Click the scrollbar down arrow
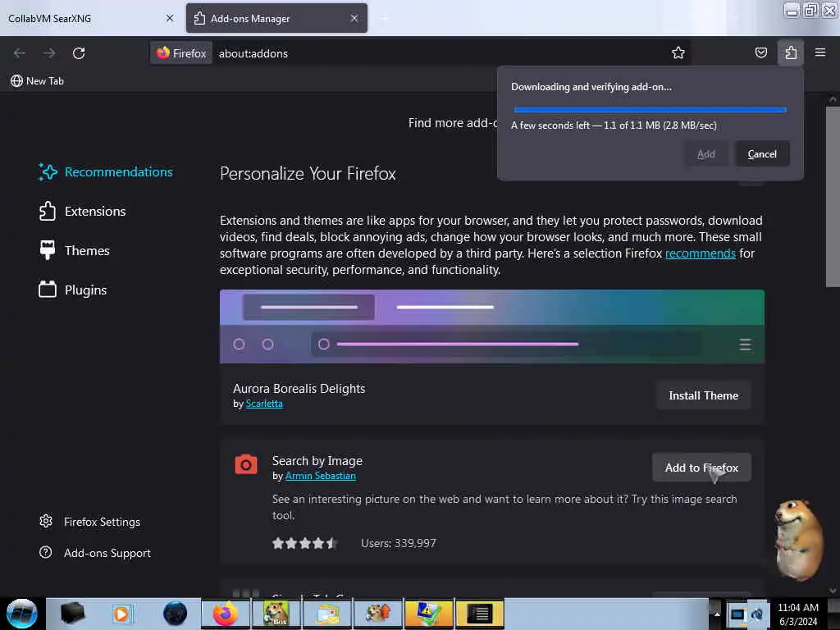The width and height of the screenshot is (840, 630). point(833,591)
